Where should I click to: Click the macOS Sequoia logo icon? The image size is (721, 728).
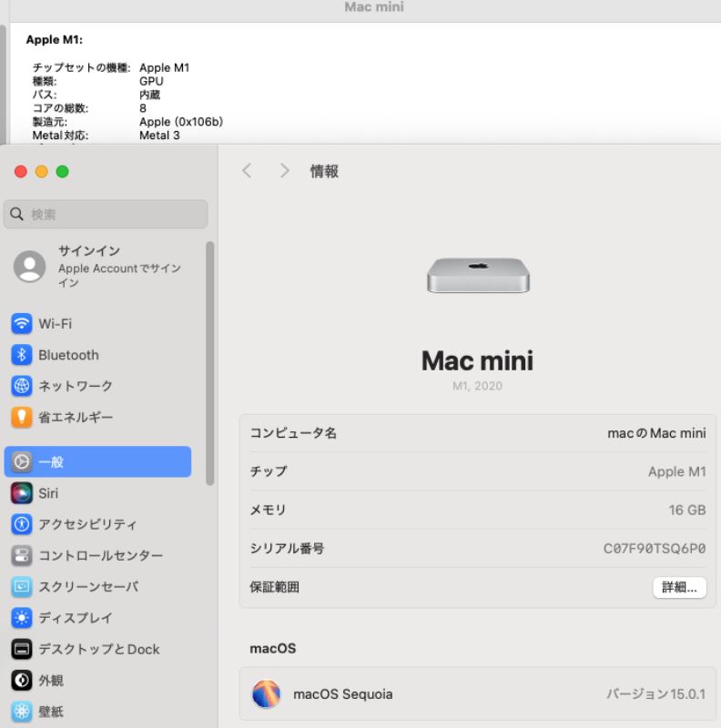[266, 693]
